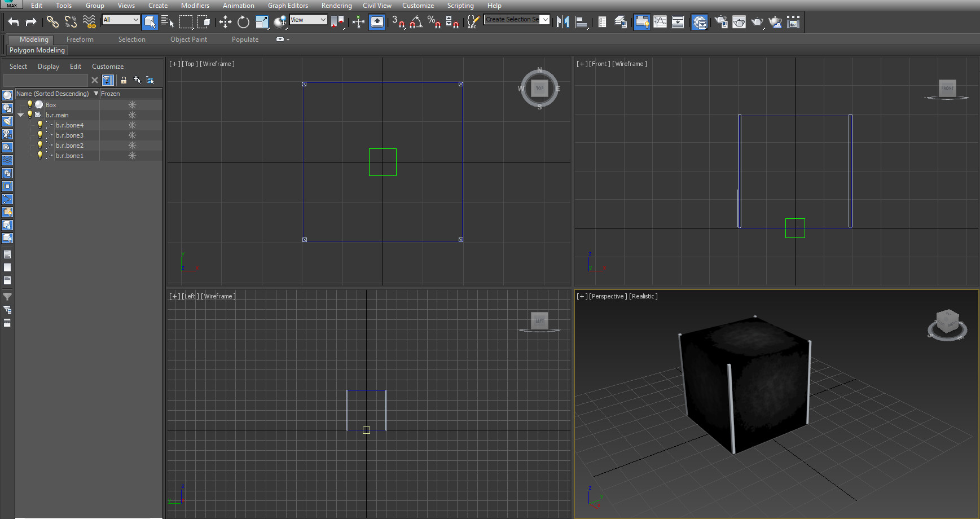Click the Align tool icon
The image size is (980, 519).
coord(581,22)
